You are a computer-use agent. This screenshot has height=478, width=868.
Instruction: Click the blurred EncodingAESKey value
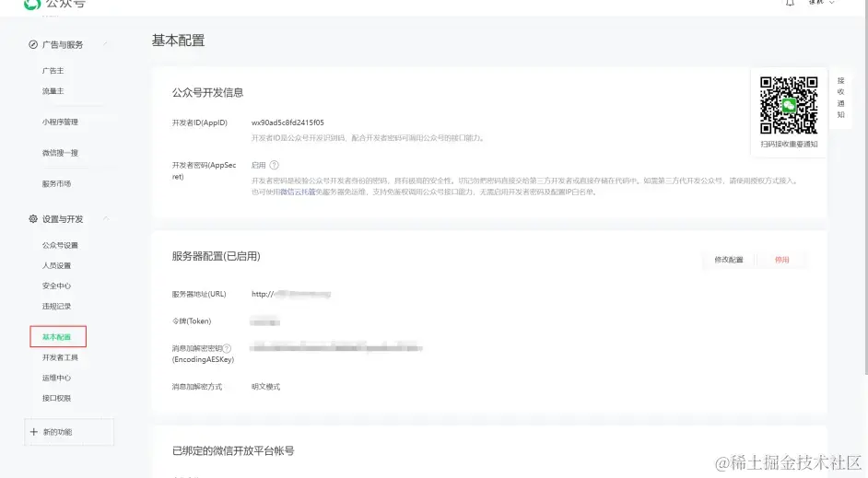[x=336, y=348]
